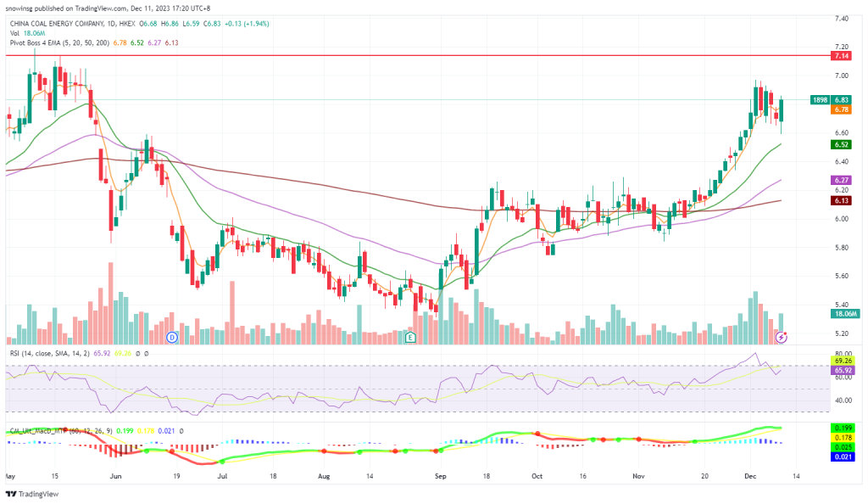Click the 6.60 price scale tick

(x=842, y=132)
